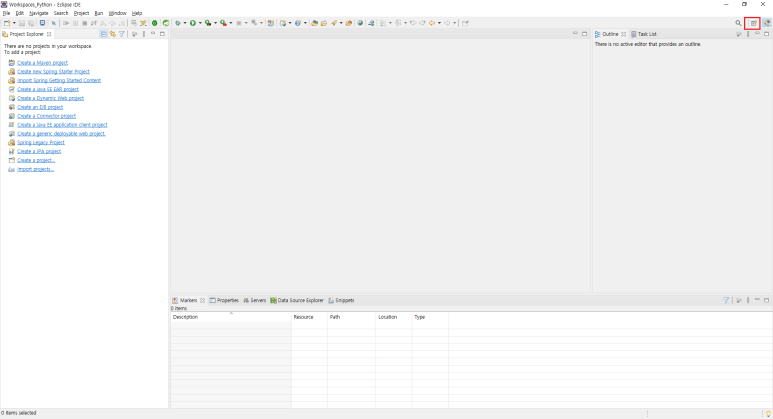Image resolution: width=773 pixels, height=419 pixels.
Task: Open the Debug dropdown arrow
Action: (x=185, y=23)
